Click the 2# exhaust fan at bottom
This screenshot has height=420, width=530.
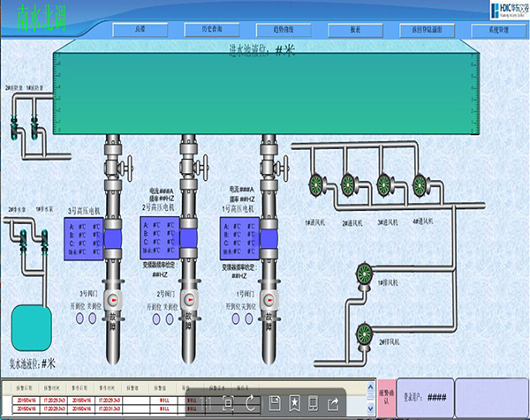363,333
